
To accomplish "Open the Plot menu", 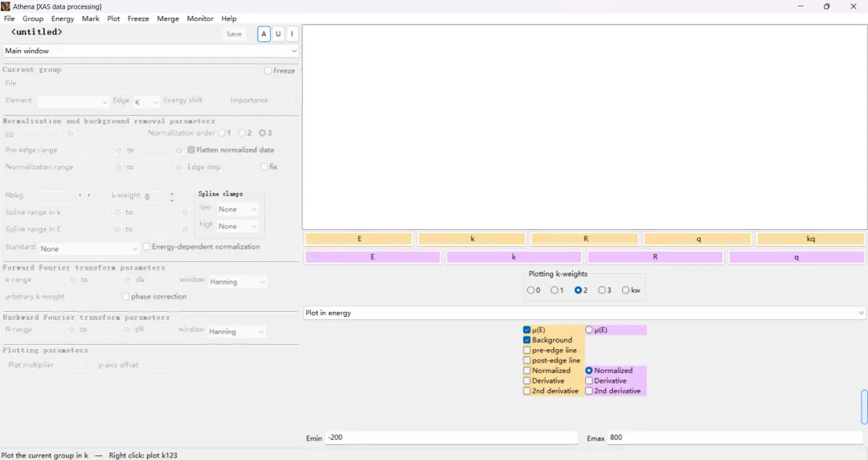I will click(x=113, y=18).
